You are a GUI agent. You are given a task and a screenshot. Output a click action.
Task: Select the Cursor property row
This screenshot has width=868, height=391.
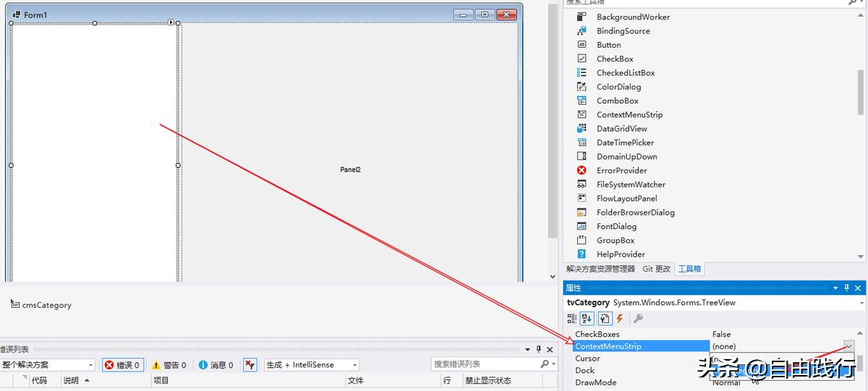(x=642, y=358)
